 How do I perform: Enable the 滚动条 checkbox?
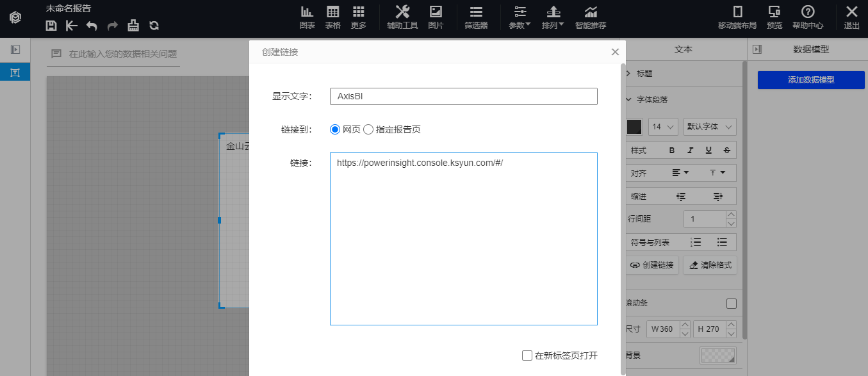point(732,303)
